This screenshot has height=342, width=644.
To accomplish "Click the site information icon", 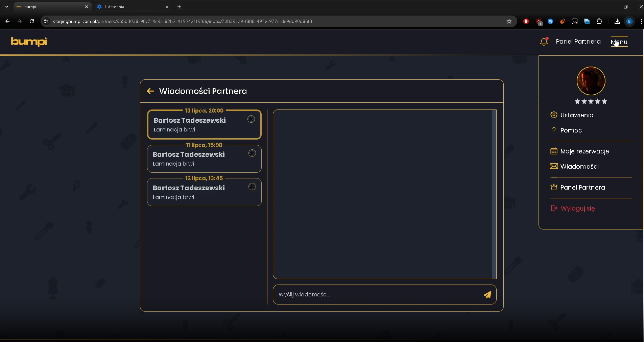I will [x=46, y=21].
